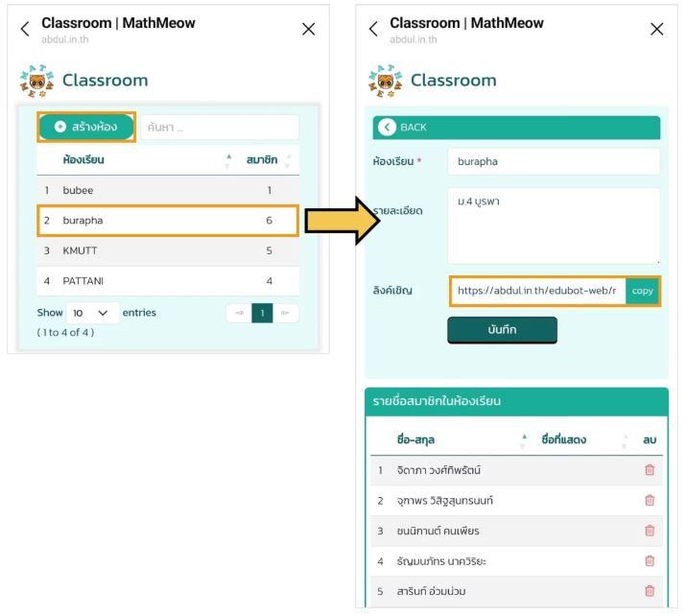Delete member จิดาภา วงศ์ทิพรัตน์ with trash icon
686x616 pixels.
point(650,470)
